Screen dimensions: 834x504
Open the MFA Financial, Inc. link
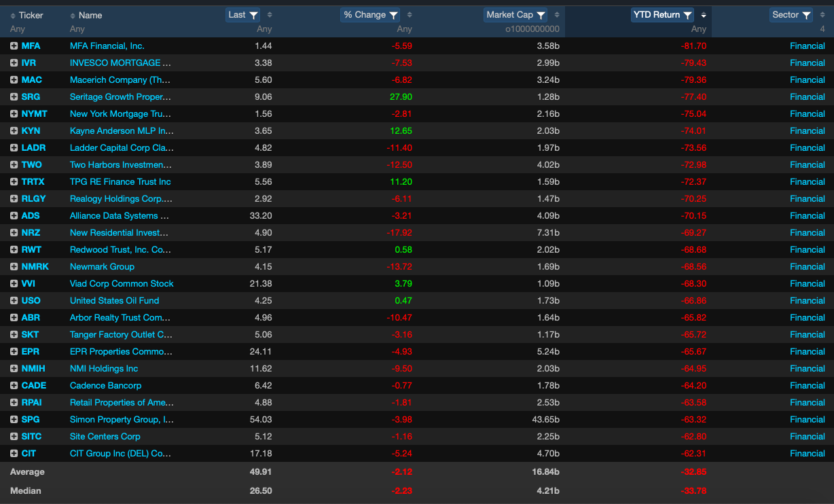(x=107, y=46)
